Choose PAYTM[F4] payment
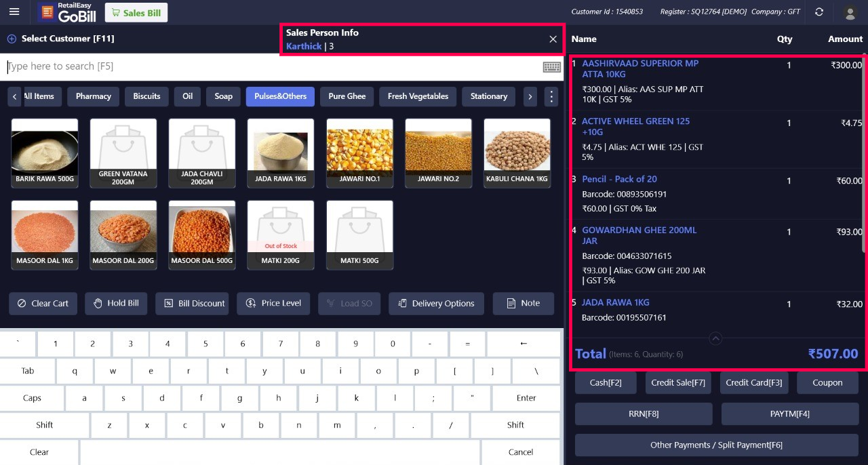 click(x=790, y=414)
